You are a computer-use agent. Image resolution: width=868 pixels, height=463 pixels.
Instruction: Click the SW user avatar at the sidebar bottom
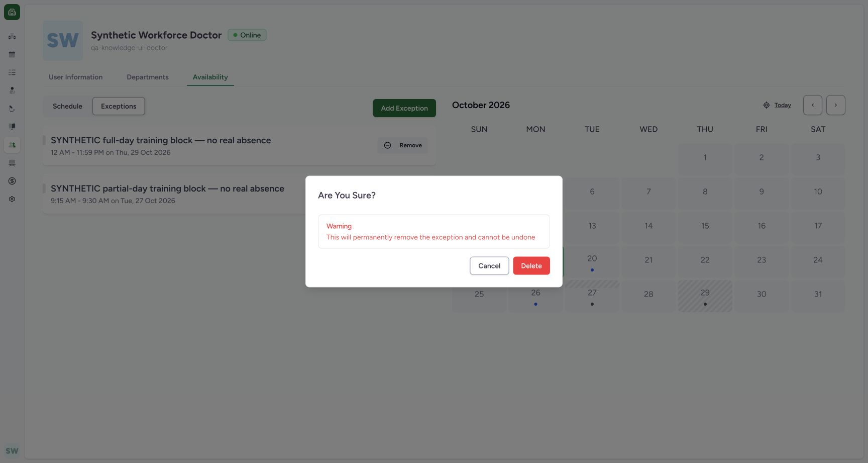pyautogui.click(x=12, y=451)
